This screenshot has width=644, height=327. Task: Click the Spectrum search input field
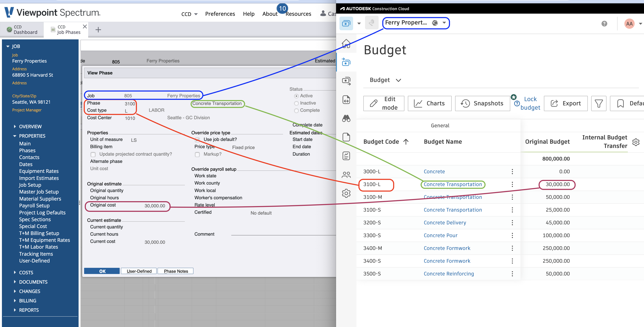(x=208, y=45)
